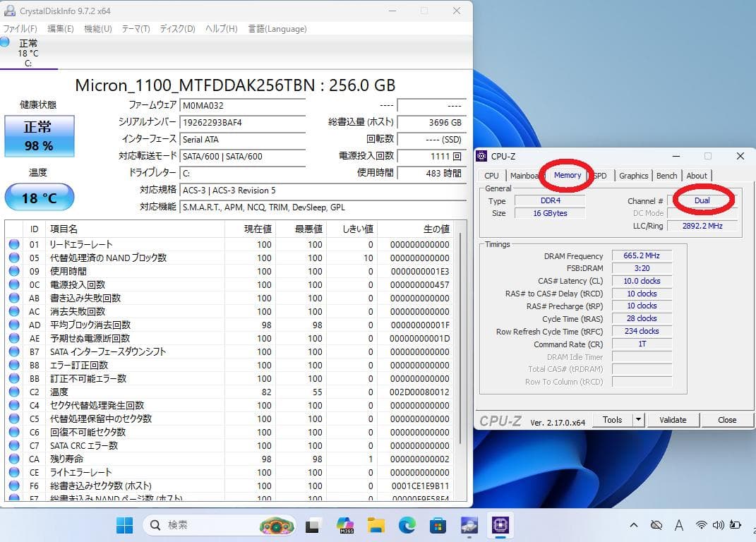The height and width of the screenshot is (542, 756).
Task: Click the blue dot next to 残り寿命
Action: (15, 459)
